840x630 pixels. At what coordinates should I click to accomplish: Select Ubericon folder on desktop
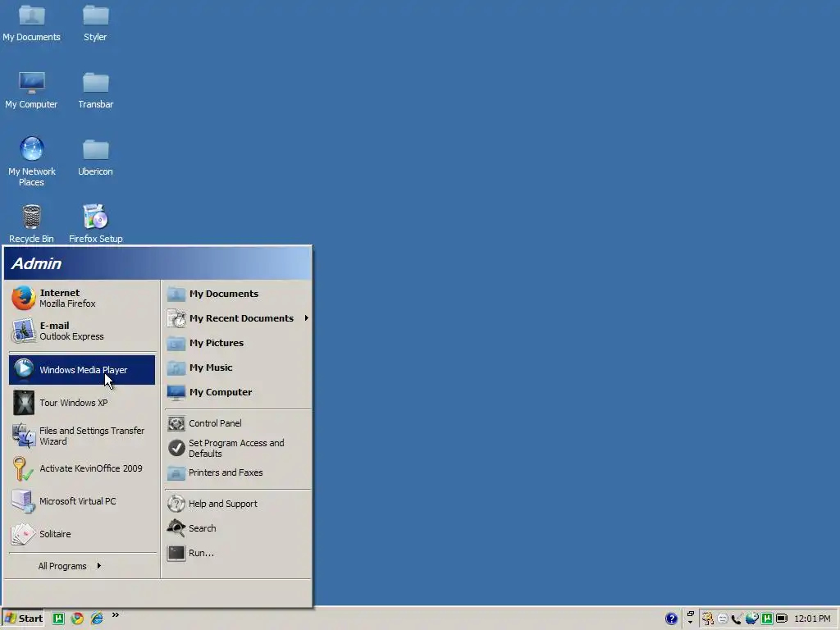click(95, 157)
